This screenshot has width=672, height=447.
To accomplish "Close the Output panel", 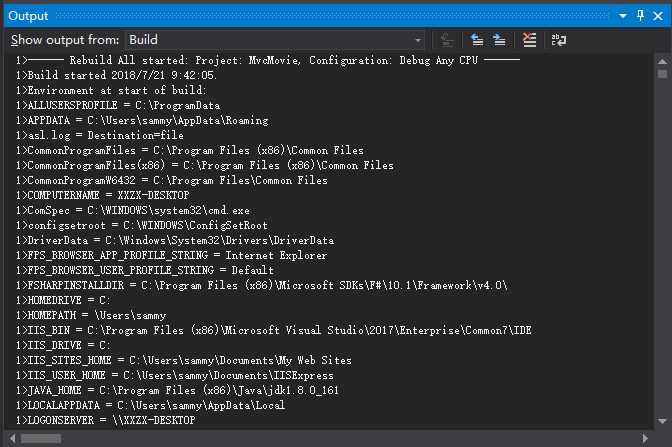I will click(x=658, y=16).
